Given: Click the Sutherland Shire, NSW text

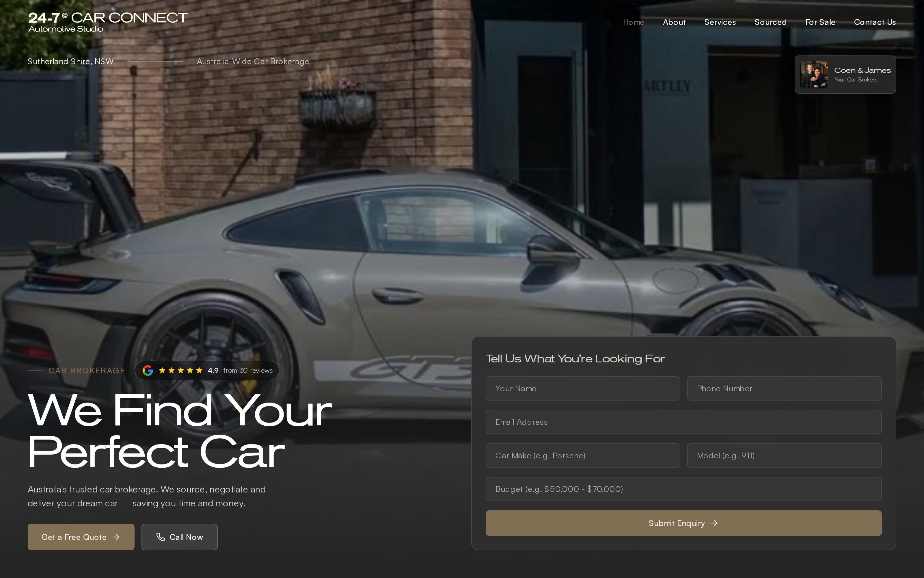Looking at the screenshot, I should 71,61.
